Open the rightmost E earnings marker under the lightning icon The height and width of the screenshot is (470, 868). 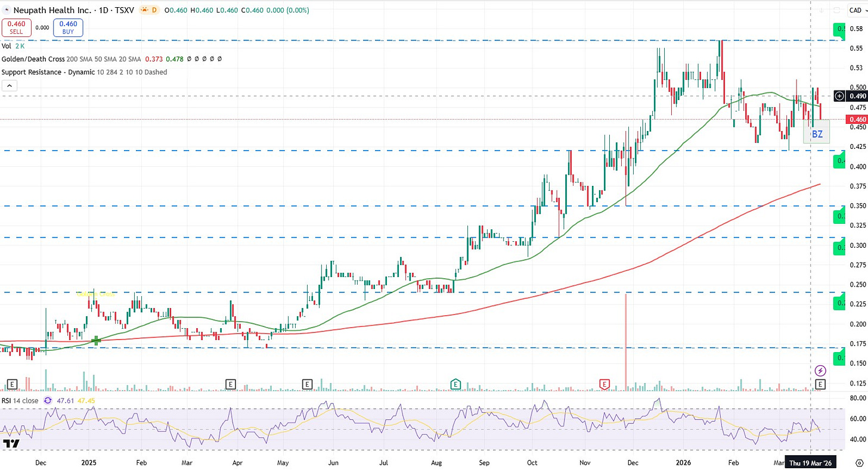click(x=820, y=384)
